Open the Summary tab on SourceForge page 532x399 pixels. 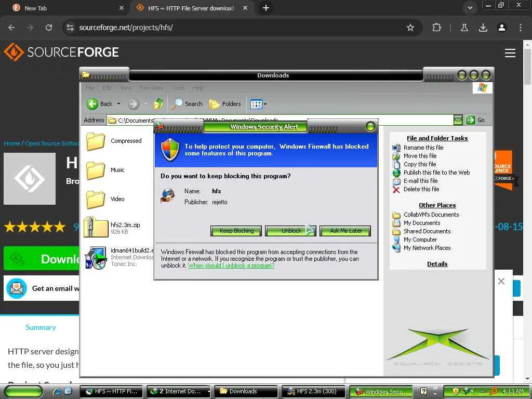tap(41, 327)
